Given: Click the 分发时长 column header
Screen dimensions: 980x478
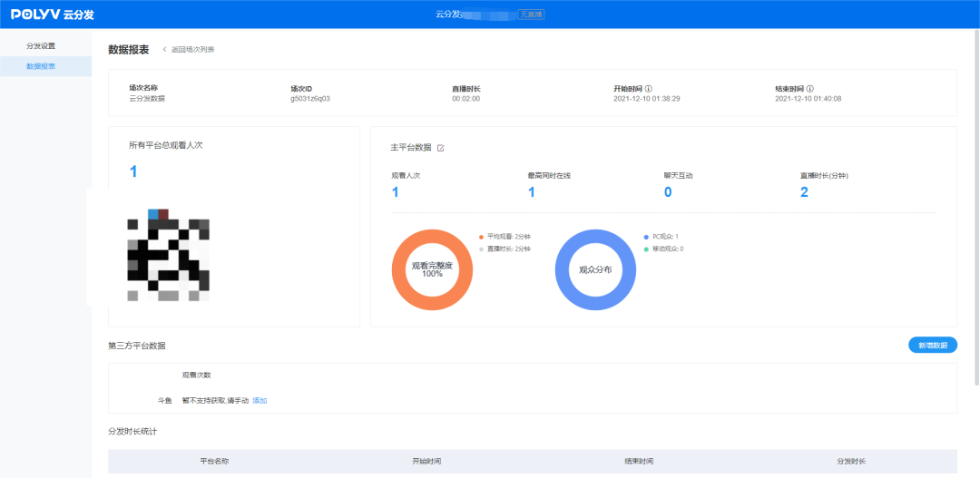Looking at the screenshot, I should tap(851, 462).
